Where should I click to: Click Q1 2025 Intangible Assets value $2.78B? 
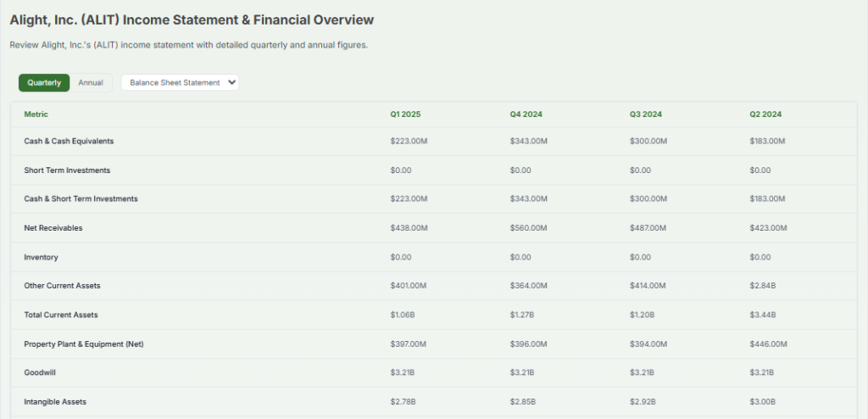[403, 401]
